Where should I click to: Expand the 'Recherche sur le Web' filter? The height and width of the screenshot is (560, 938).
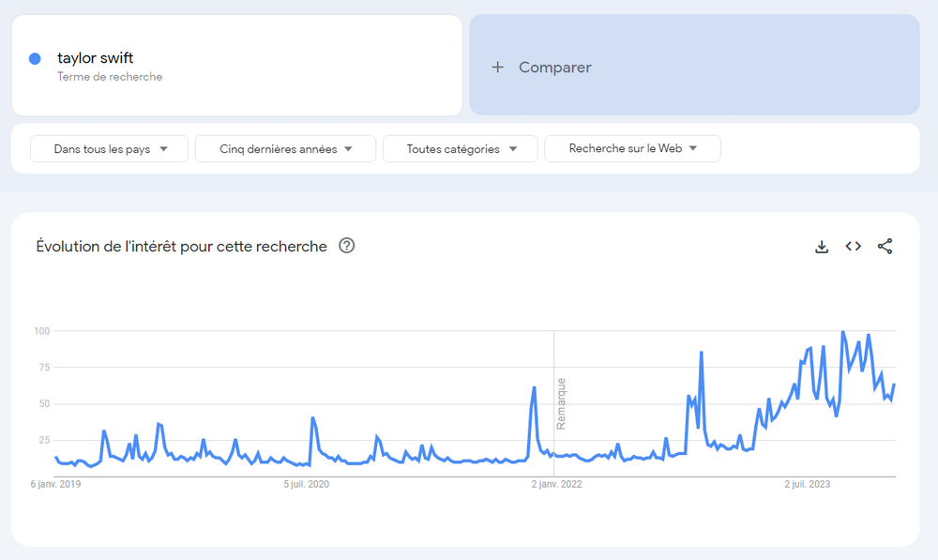click(x=632, y=149)
